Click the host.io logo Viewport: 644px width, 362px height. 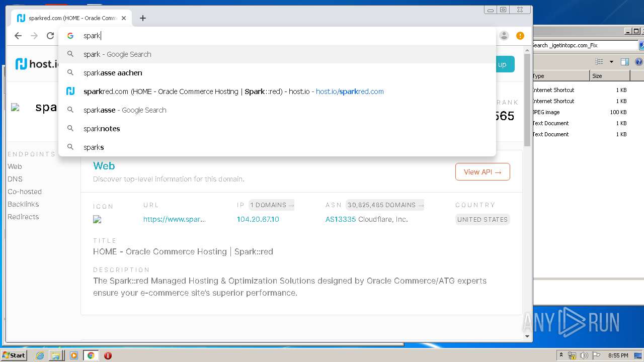(x=37, y=64)
